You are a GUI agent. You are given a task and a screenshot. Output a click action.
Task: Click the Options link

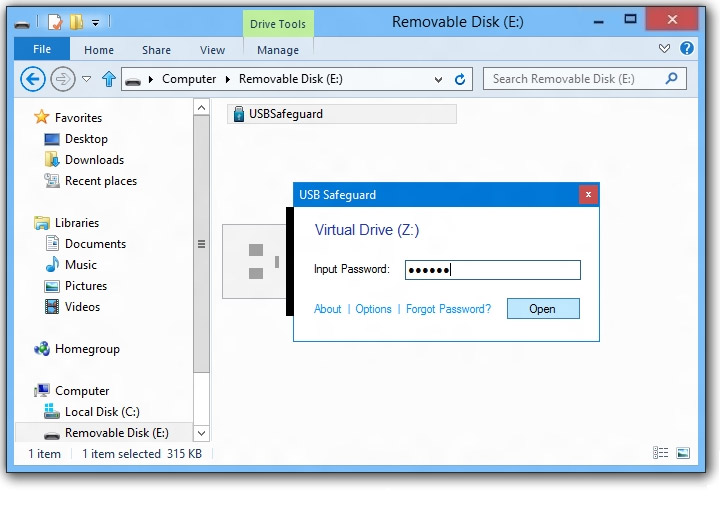373,309
